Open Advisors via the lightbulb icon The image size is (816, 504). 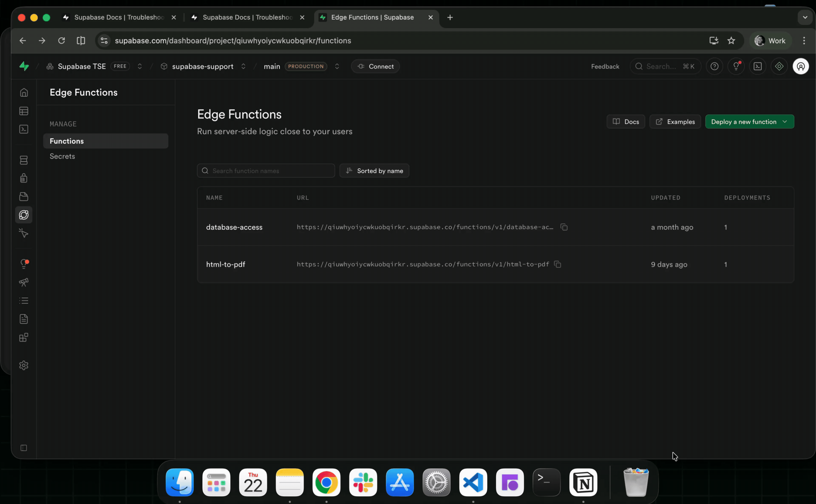pyautogui.click(x=24, y=264)
